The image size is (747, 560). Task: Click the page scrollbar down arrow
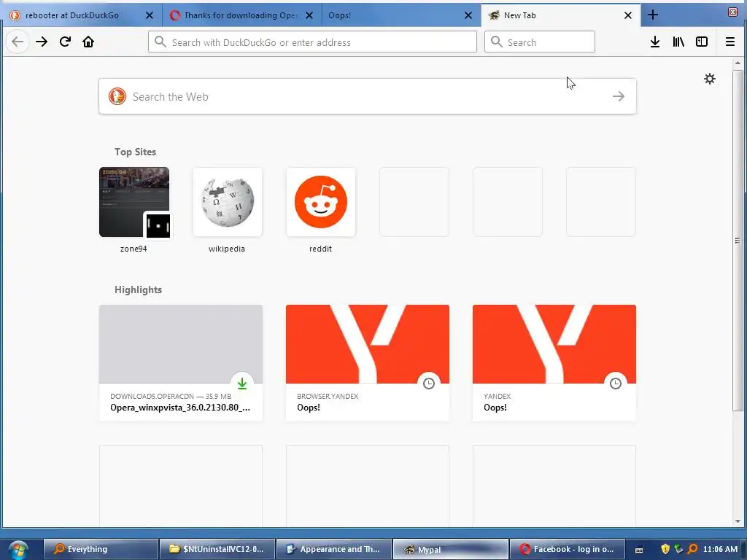pos(738,521)
